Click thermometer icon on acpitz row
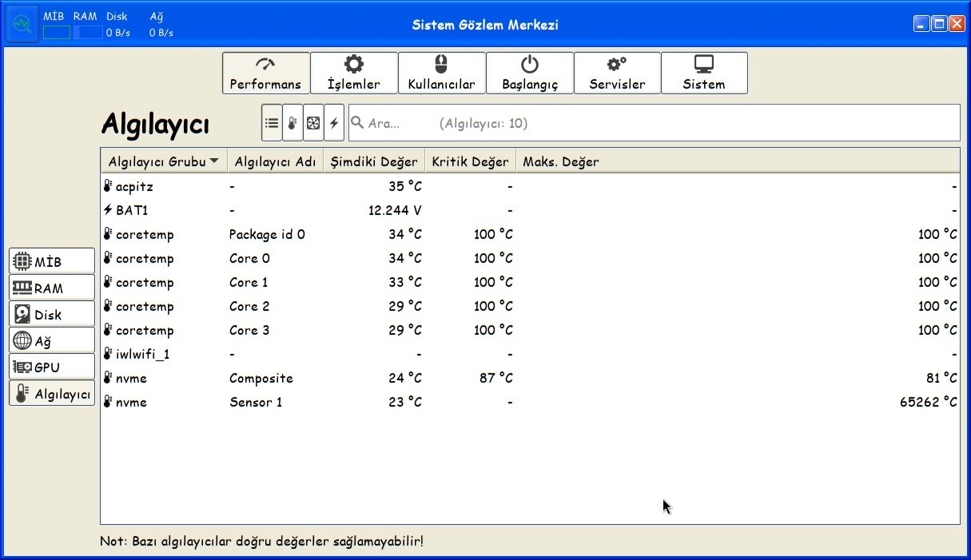Screen dimensions: 971x560 pos(108,186)
